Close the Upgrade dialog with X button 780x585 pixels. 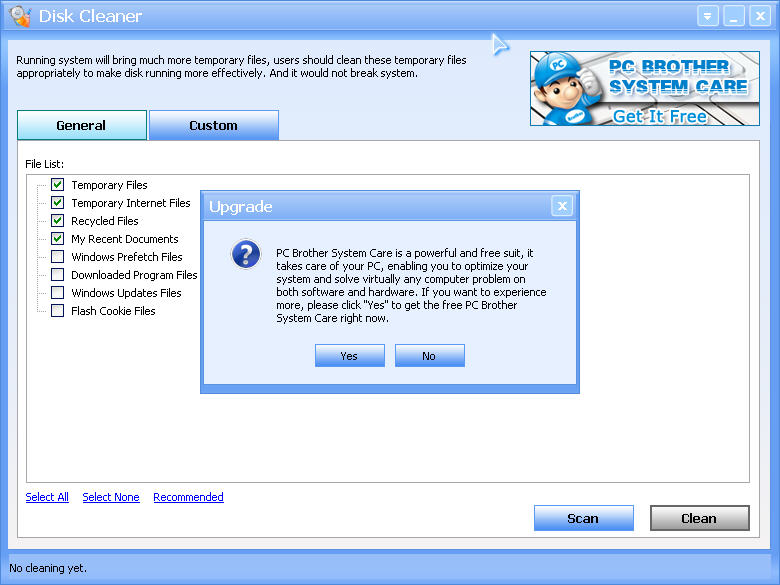[562, 206]
